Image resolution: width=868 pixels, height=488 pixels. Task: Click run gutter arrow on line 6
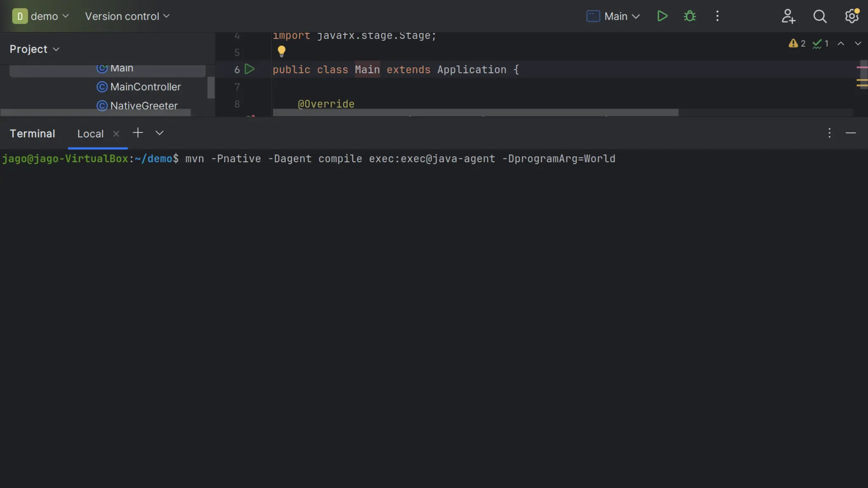tap(250, 69)
